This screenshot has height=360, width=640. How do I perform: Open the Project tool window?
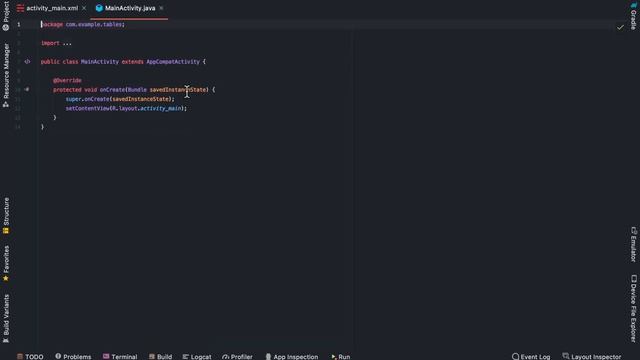pyautogui.click(x=6, y=16)
